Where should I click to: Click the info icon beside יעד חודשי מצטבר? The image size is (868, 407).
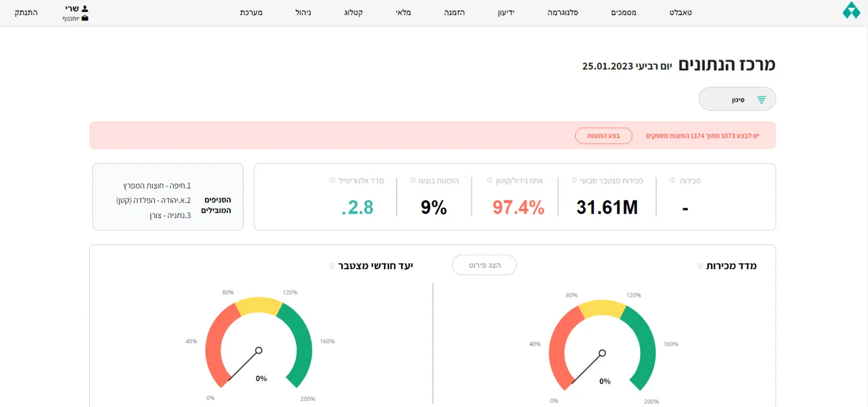(x=332, y=266)
